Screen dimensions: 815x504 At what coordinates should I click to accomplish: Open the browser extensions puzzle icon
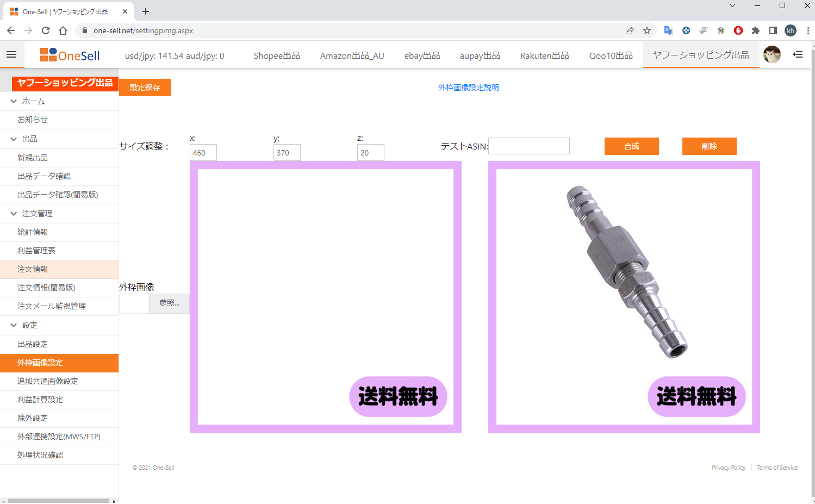pos(756,31)
